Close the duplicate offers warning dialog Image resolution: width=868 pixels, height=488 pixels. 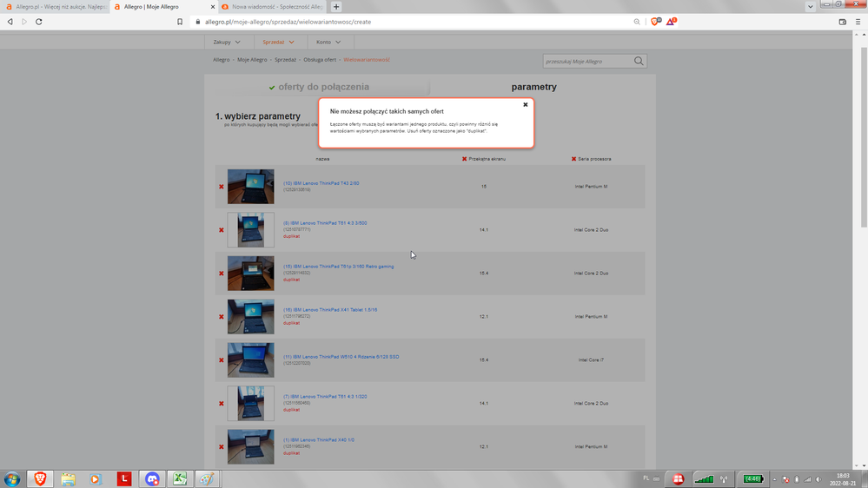[526, 104]
